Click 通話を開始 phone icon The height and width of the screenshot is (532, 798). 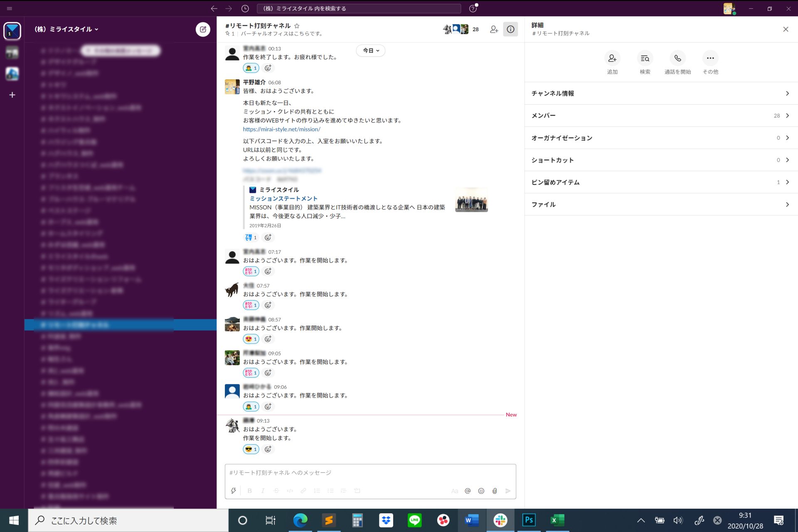click(x=677, y=58)
